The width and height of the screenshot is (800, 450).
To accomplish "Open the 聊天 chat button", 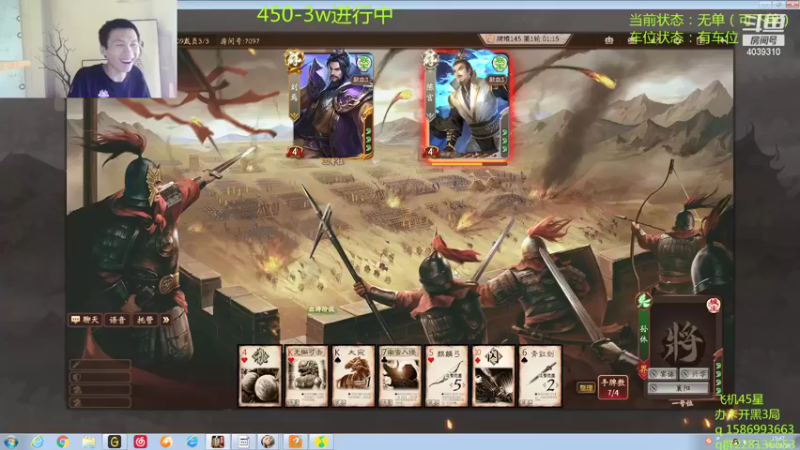I will pyautogui.click(x=85, y=320).
